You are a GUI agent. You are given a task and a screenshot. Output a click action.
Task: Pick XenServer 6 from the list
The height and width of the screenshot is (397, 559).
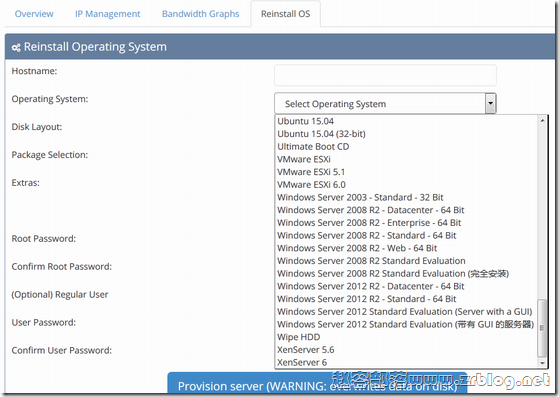pos(406,362)
